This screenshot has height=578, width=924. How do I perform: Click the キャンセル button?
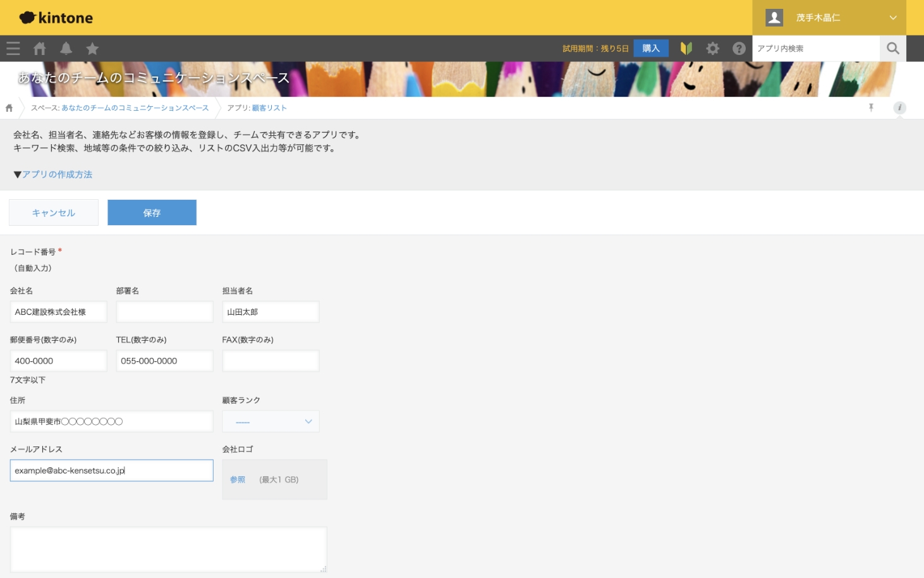pos(54,212)
